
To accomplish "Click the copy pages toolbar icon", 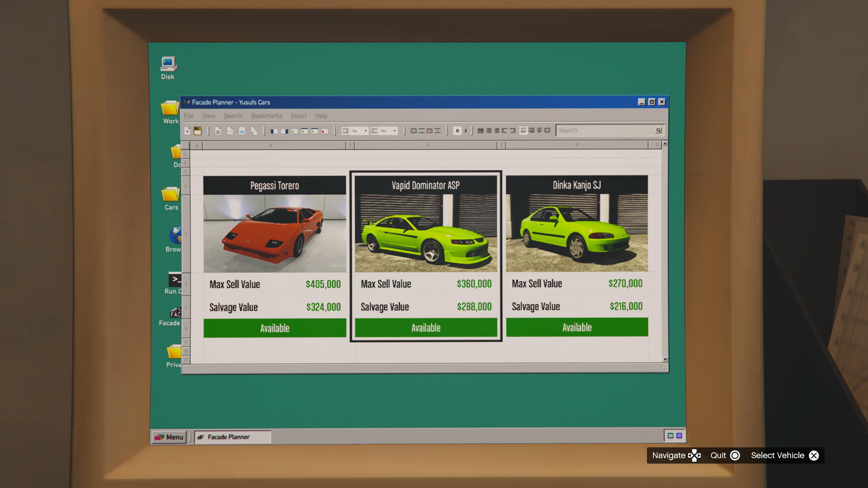I will 254,131.
